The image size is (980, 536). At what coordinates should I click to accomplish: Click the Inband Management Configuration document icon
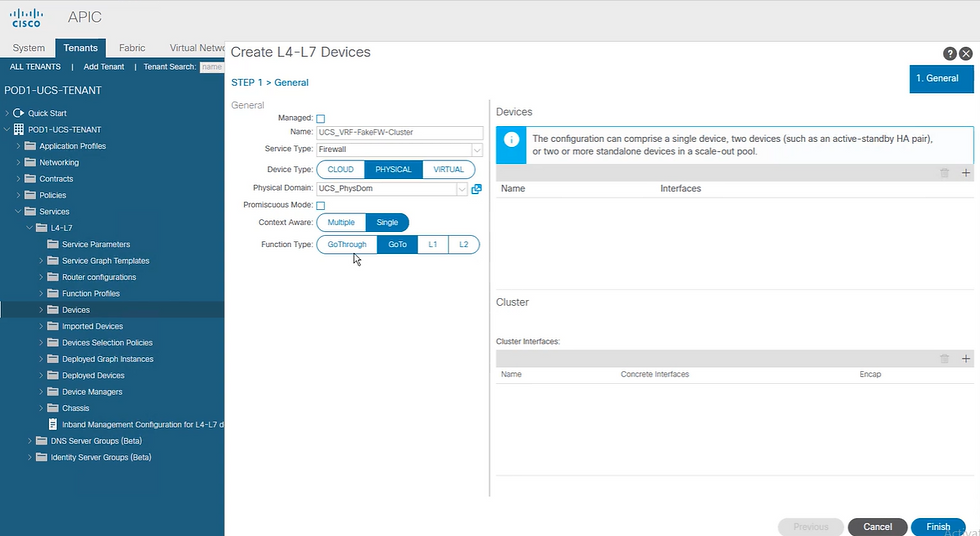(52, 424)
